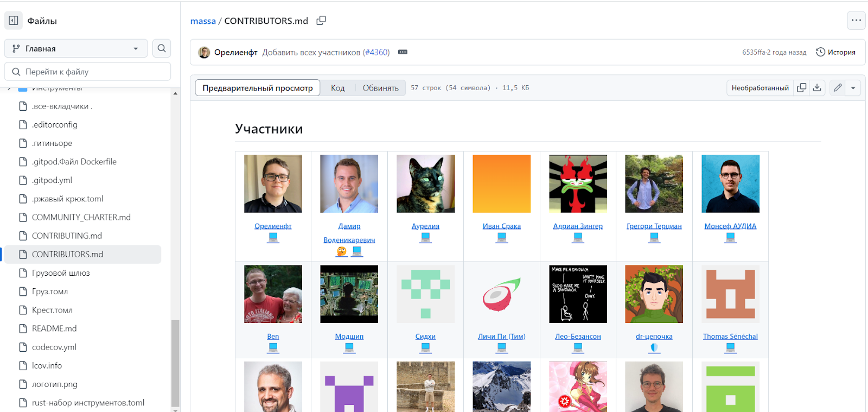Click bug report emoji icon under Дамир
Viewport: 868px width, 412px height.
[x=341, y=251]
